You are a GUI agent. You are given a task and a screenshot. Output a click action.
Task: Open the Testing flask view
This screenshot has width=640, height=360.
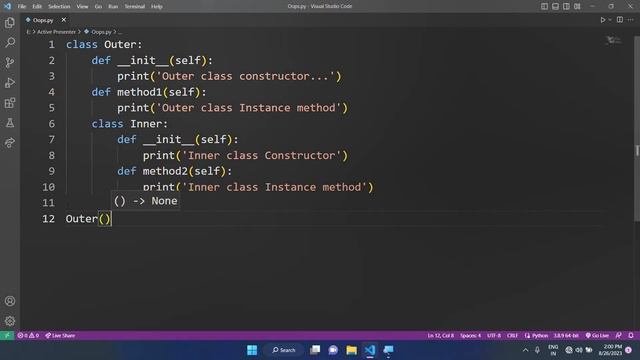click(10, 122)
